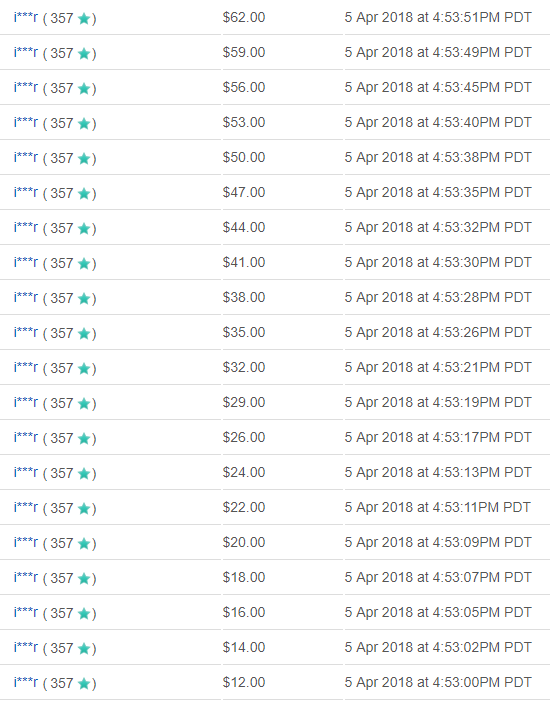The width and height of the screenshot is (550, 703).
Task: Click the feedback star beside the $38.00 bid
Action: pyautogui.click(x=84, y=298)
